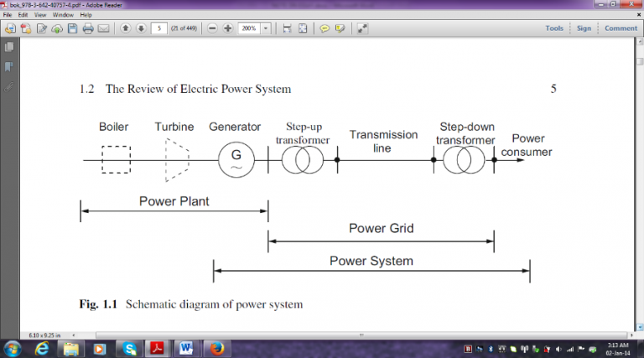Viewport: 644px width, 358px height.
Task: Save the PDF with the floppy disk icon
Action: coord(72,29)
